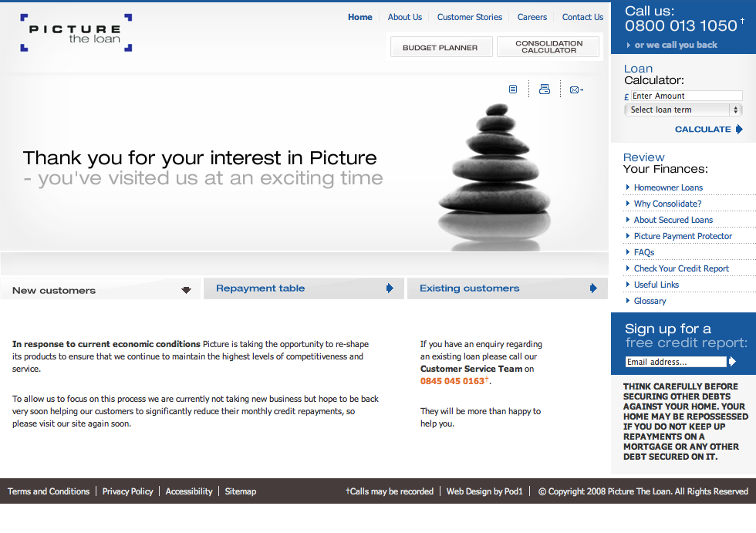
Task: Open the Why Consolidate? link
Action: (x=667, y=204)
